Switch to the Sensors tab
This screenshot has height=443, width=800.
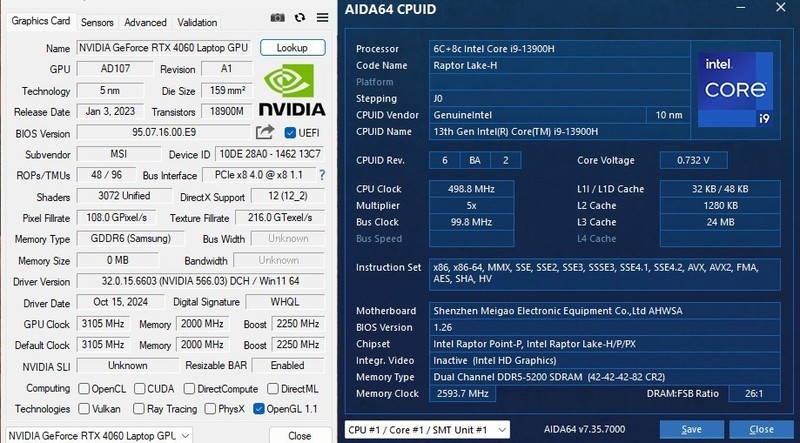[97, 22]
